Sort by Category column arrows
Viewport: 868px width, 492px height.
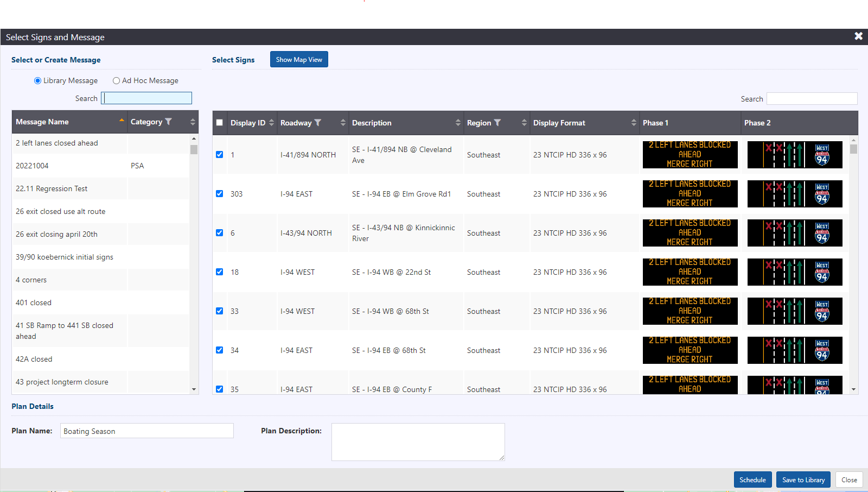coord(193,122)
